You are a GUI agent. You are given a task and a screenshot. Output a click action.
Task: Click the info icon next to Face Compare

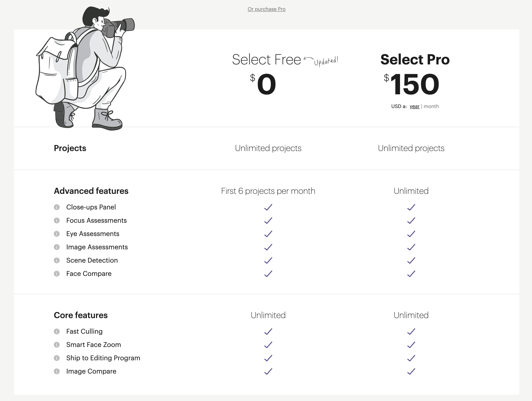pyautogui.click(x=57, y=274)
